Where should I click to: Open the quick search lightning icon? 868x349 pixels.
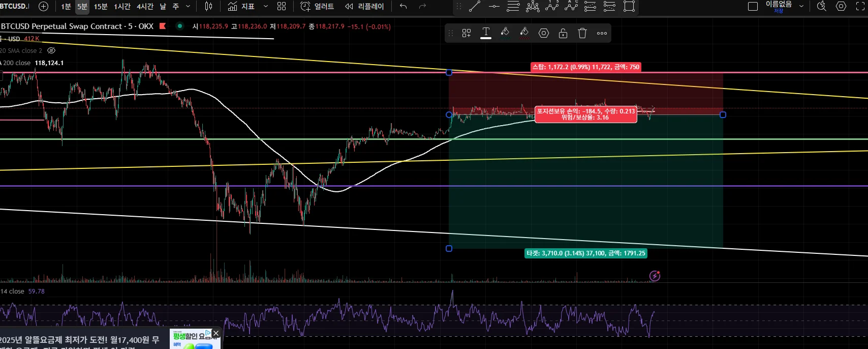point(822,6)
